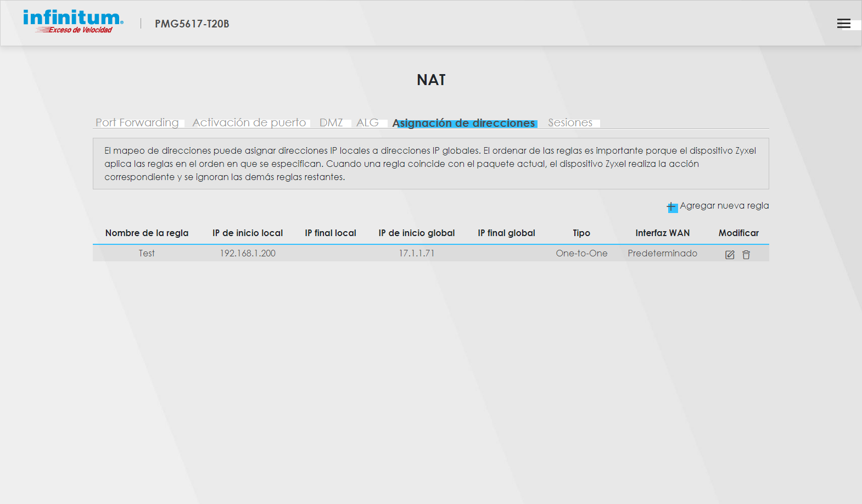The height and width of the screenshot is (504, 862).
Task: Click the Agregar nueva regla link
Action: pyautogui.click(x=724, y=206)
